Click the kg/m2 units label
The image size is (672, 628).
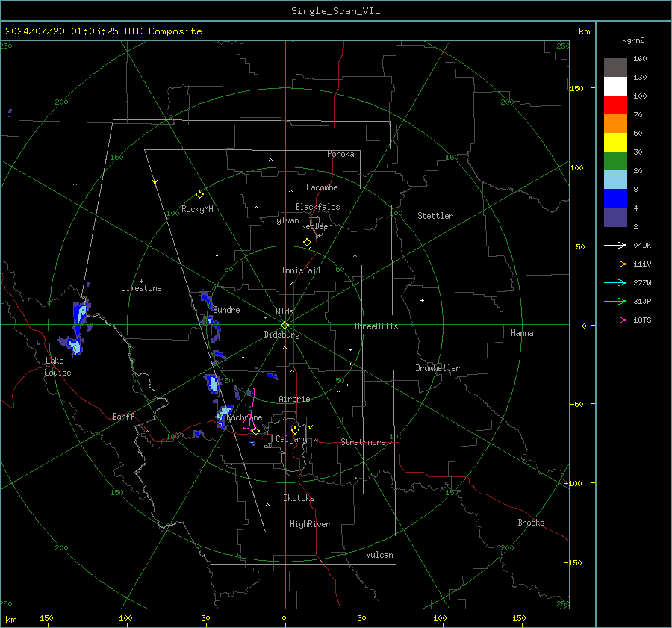(x=633, y=40)
